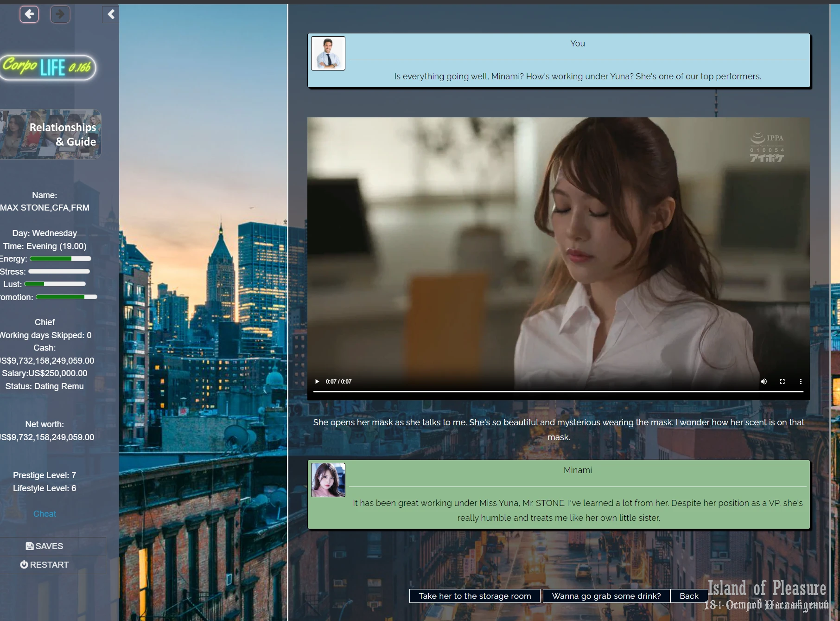Screen dimensions: 840x621
Task: Click the video progress bar
Action: (558, 392)
